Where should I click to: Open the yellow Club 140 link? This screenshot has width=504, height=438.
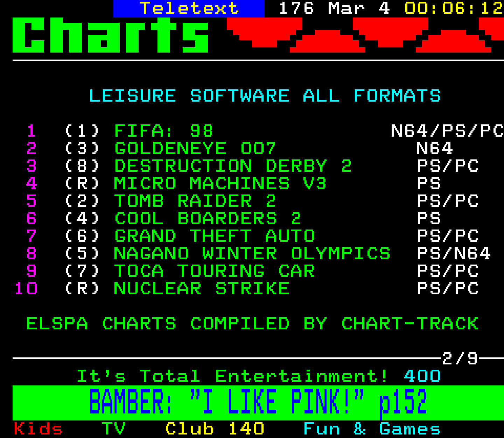215,429
